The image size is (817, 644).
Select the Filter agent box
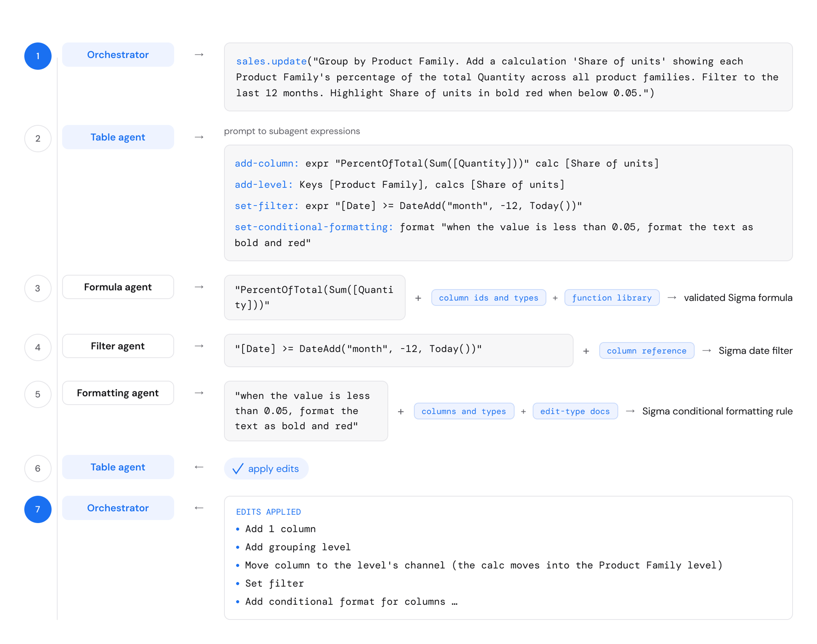tap(118, 346)
